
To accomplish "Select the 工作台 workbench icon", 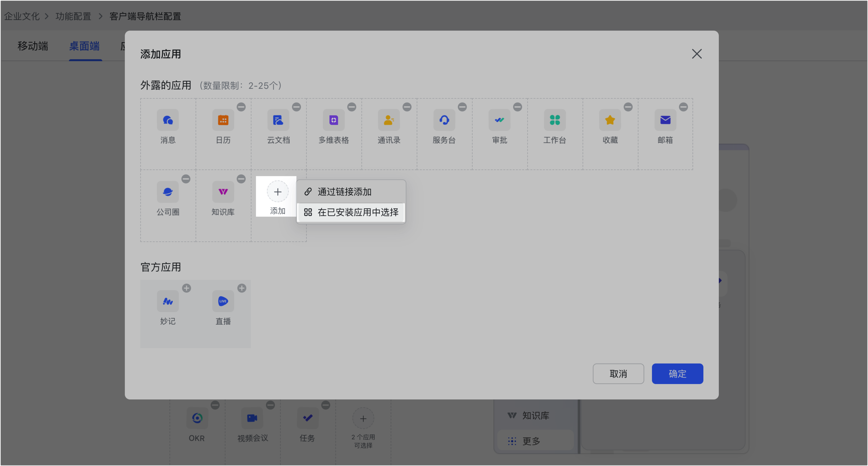I will 555,120.
